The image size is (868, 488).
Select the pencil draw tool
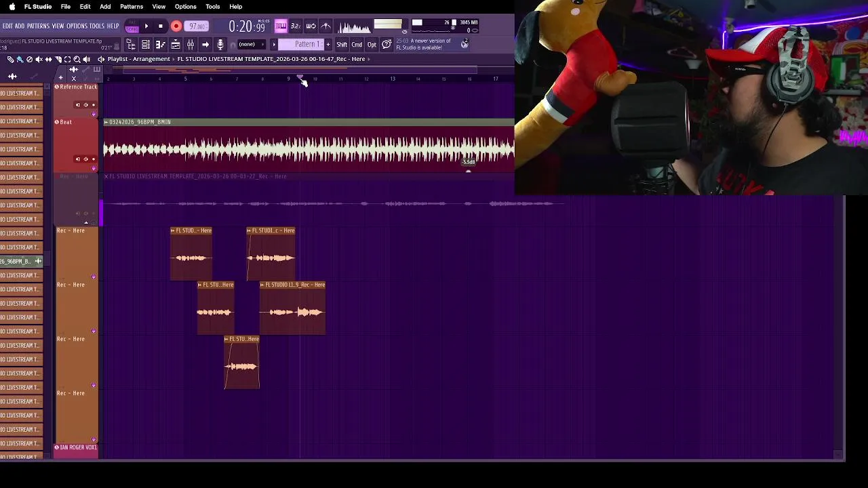click(x=10, y=60)
